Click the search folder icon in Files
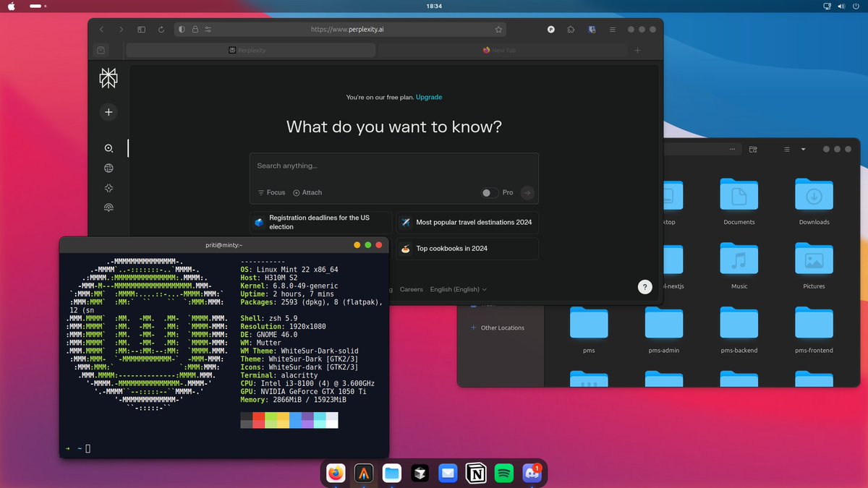 [x=753, y=149]
